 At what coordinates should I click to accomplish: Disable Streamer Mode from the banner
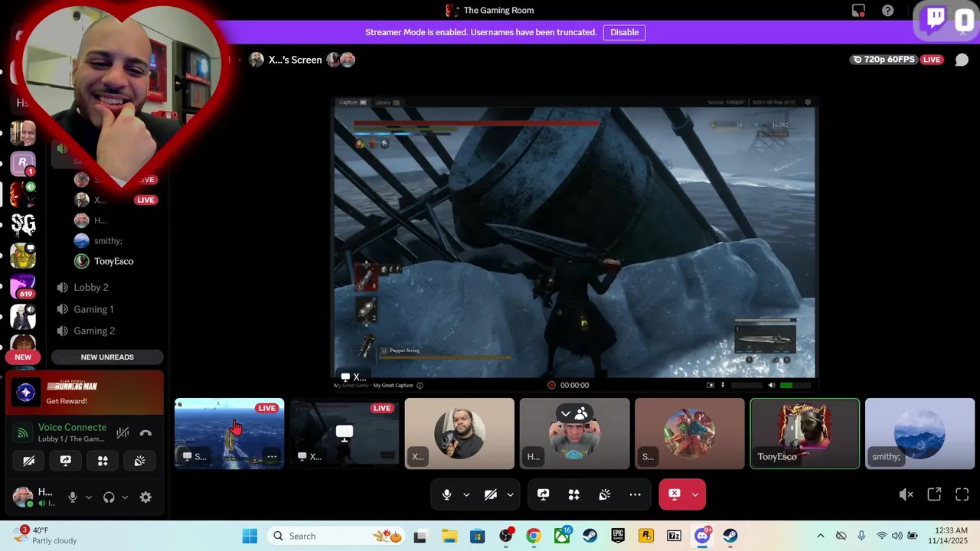click(624, 32)
